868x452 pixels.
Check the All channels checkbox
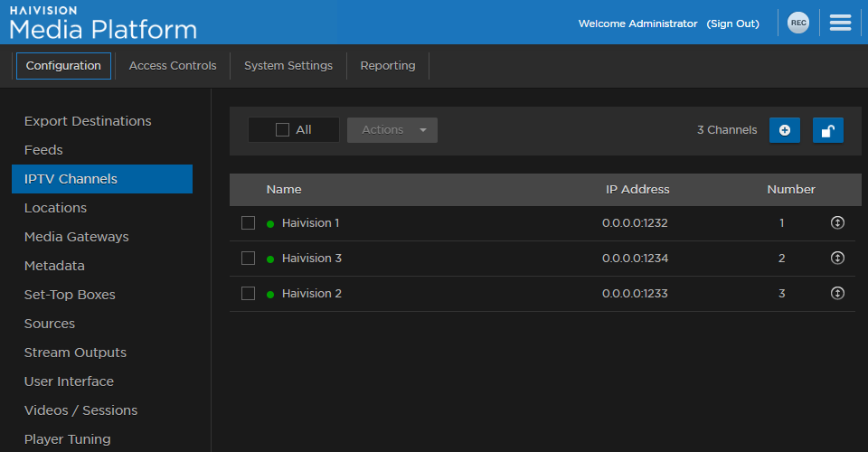click(282, 130)
